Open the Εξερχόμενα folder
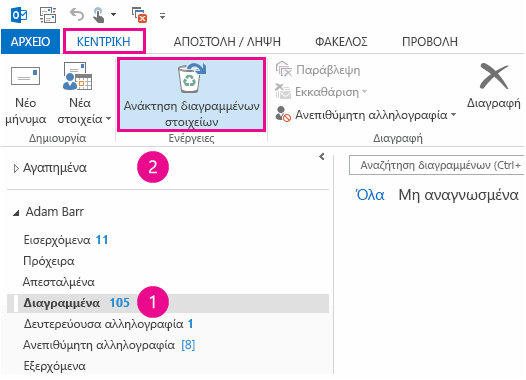The height and width of the screenshot is (380, 526). (x=55, y=366)
